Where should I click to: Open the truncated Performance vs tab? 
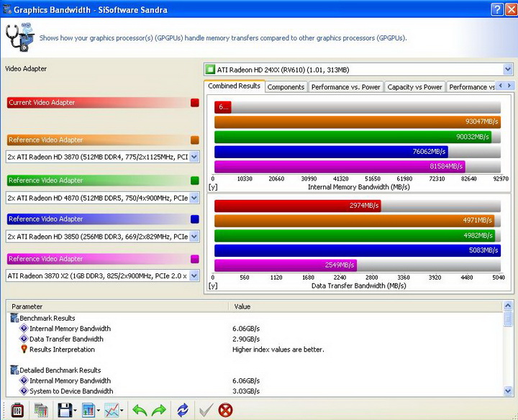pyautogui.click(x=471, y=87)
